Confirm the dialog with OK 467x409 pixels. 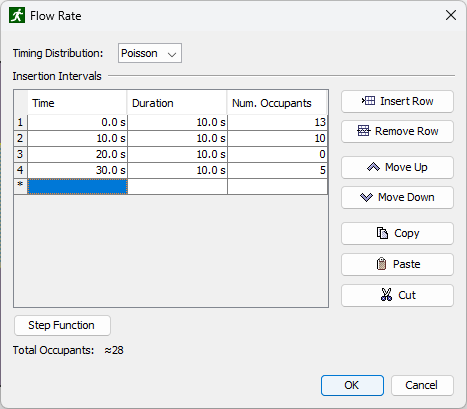[x=352, y=385]
